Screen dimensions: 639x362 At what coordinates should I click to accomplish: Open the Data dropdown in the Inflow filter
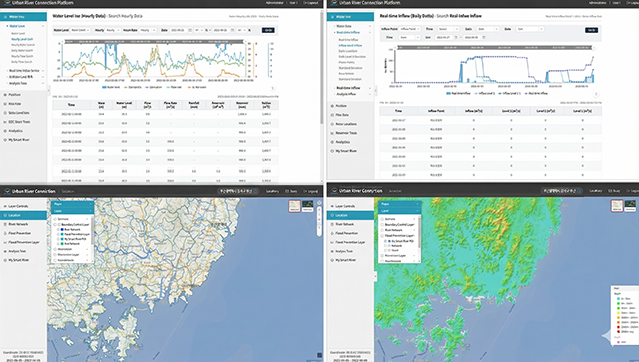(x=488, y=29)
